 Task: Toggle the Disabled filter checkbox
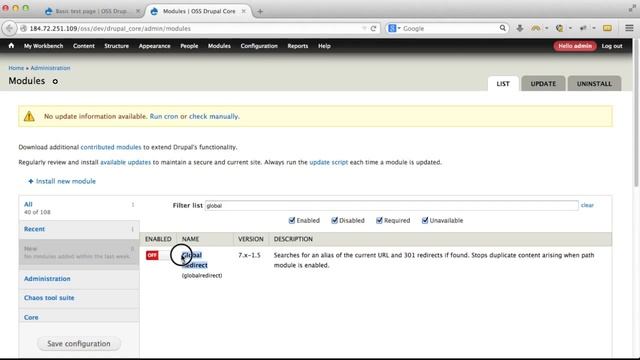point(335,220)
